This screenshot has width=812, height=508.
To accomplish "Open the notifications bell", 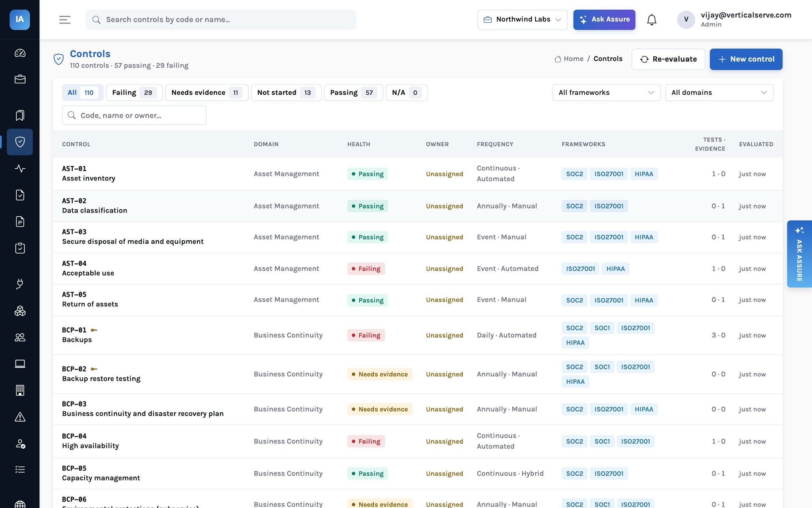I will coord(652,20).
